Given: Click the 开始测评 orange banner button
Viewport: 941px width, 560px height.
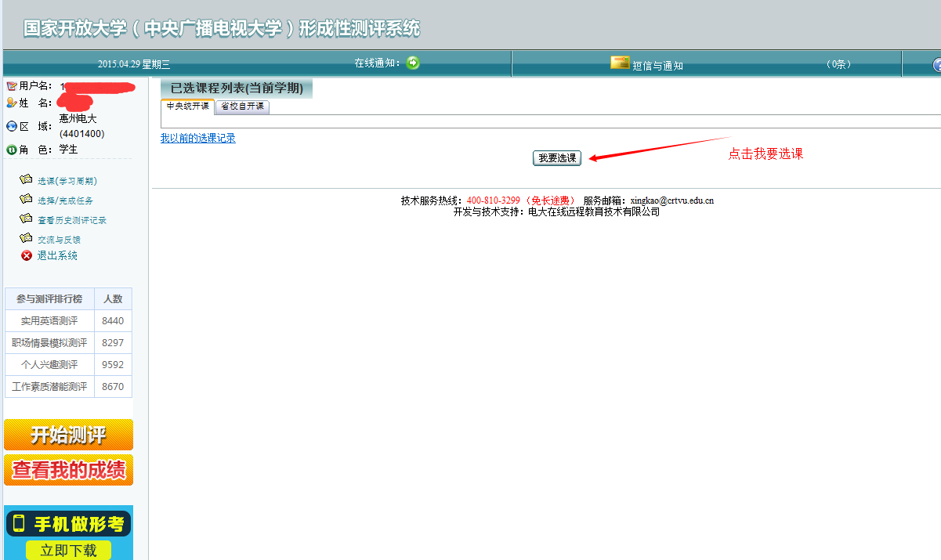Looking at the screenshot, I should pos(68,435).
